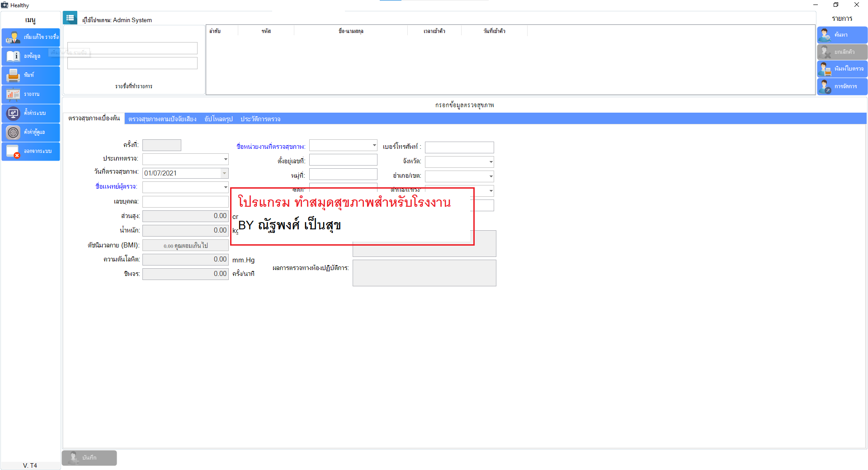Expand the ประเภทตรวจ dropdown
This screenshot has width=868, height=470.
click(x=225, y=159)
